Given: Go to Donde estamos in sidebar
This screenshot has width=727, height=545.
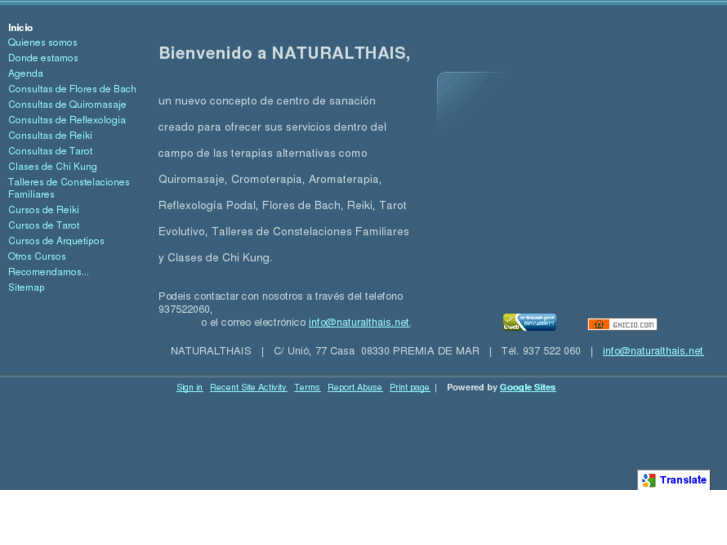Looking at the screenshot, I should tap(43, 58).
